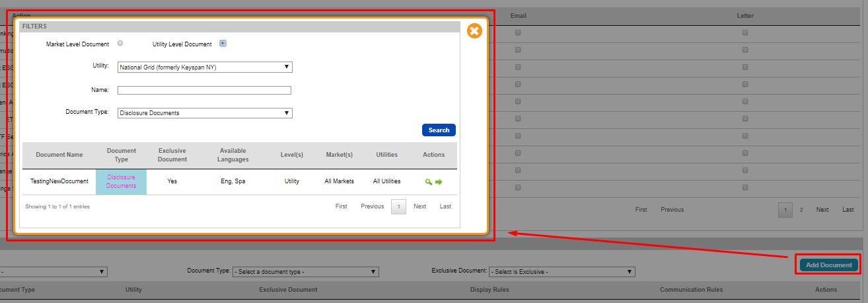Open the 'Select is Exclusive' dropdown

561,272
